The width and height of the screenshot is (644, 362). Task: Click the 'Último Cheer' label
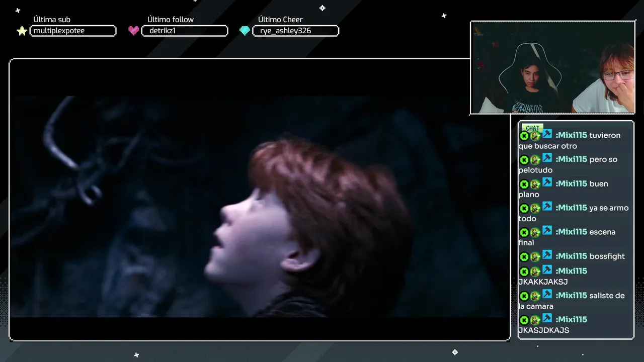click(x=280, y=20)
